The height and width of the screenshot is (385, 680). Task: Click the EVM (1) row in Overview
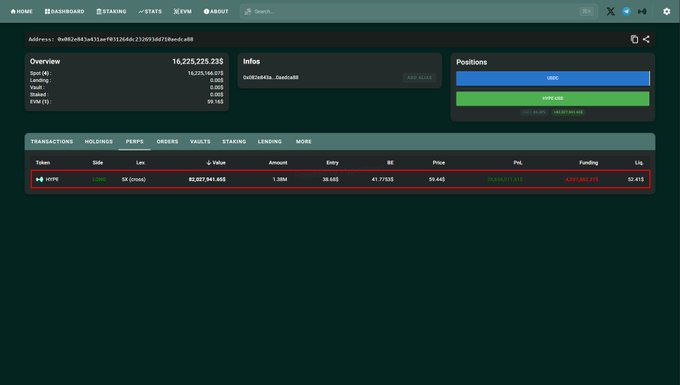(127, 102)
